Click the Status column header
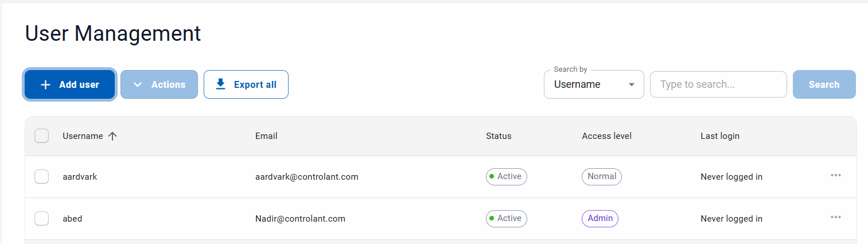 pyautogui.click(x=499, y=136)
